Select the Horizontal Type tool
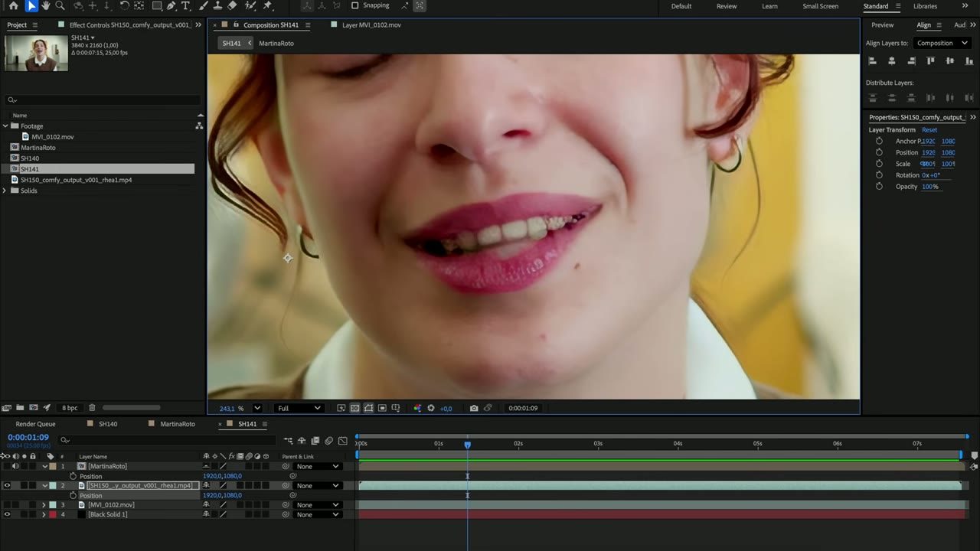The image size is (980, 551). pyautogui.click(x=185, y=5)
